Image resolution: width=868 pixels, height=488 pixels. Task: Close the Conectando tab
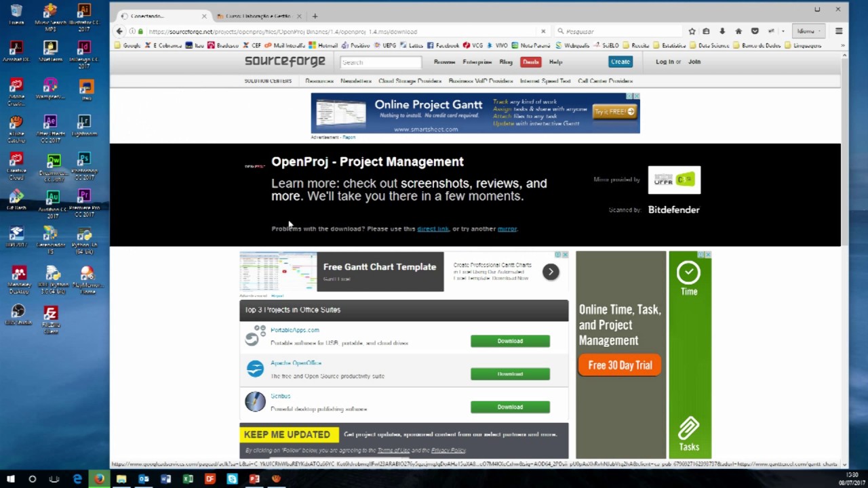pyautogui.click(x=203, y=16)
